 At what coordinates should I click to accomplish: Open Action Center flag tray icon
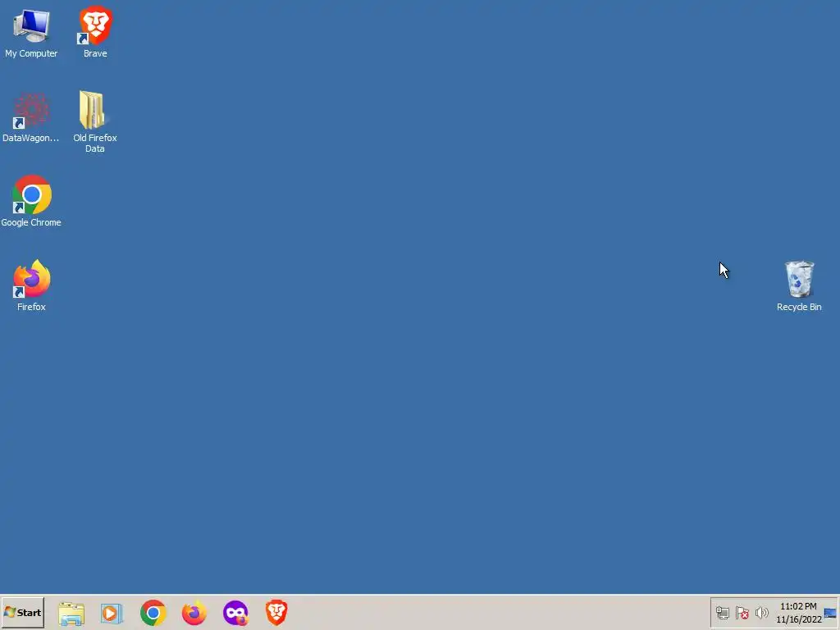tap(742, 613)
